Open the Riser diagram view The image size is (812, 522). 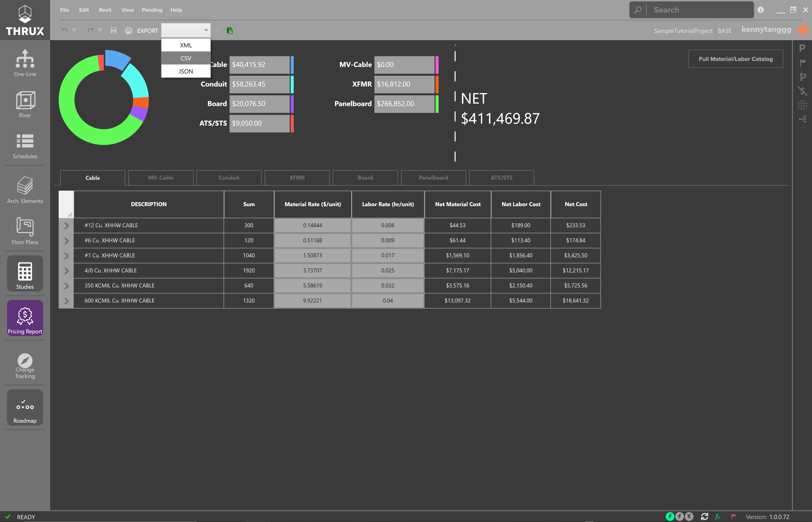click(25, 104)
